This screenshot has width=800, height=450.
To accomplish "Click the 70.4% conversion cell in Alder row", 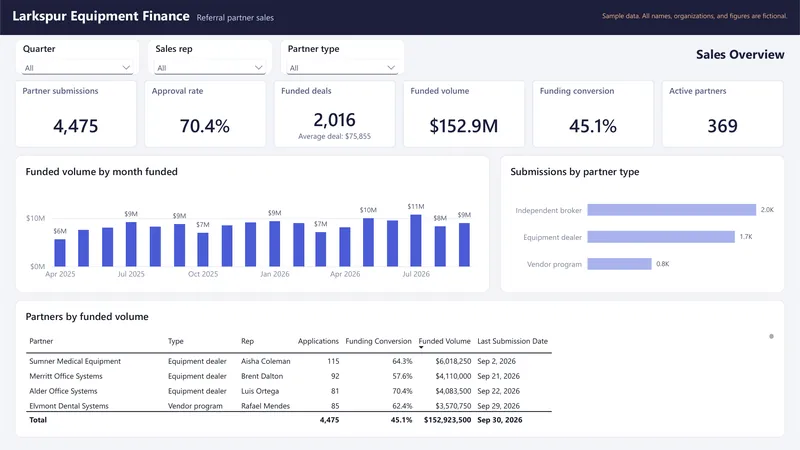I will (x=402, y=391).
